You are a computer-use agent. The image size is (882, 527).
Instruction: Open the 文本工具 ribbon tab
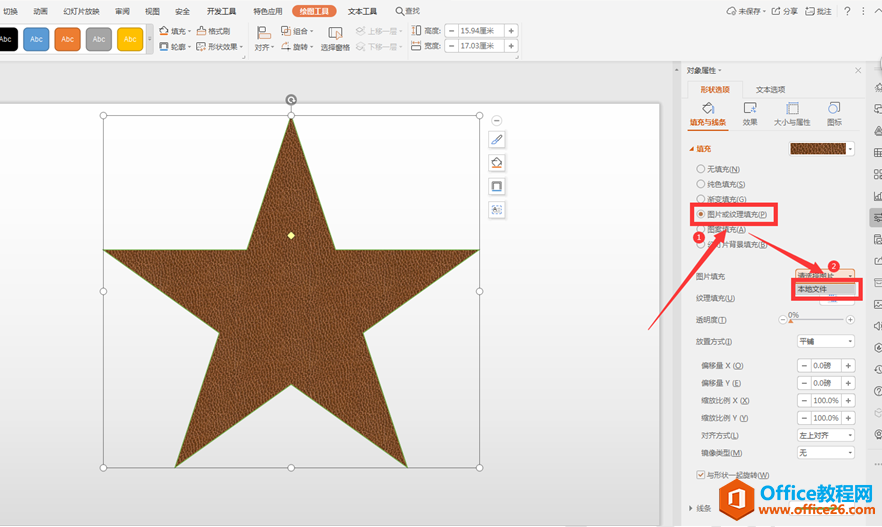[362, 11]
